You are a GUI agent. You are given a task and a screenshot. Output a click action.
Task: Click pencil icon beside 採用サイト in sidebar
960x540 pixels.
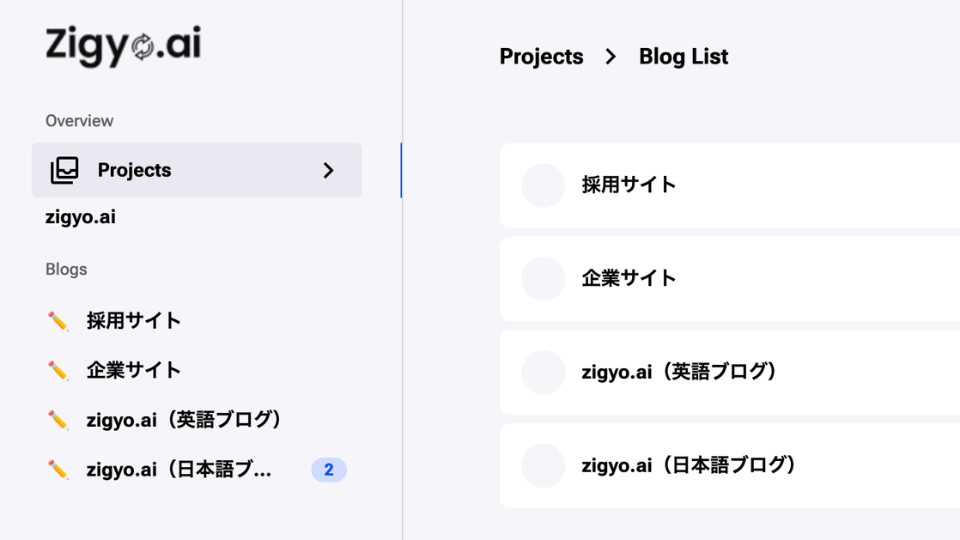pos(58,321)
